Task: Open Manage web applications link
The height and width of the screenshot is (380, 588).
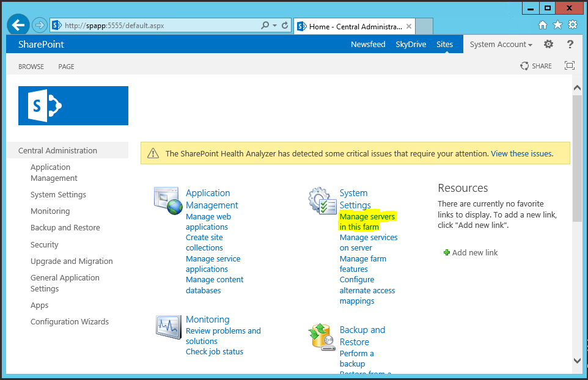Action: pos(208,222)
